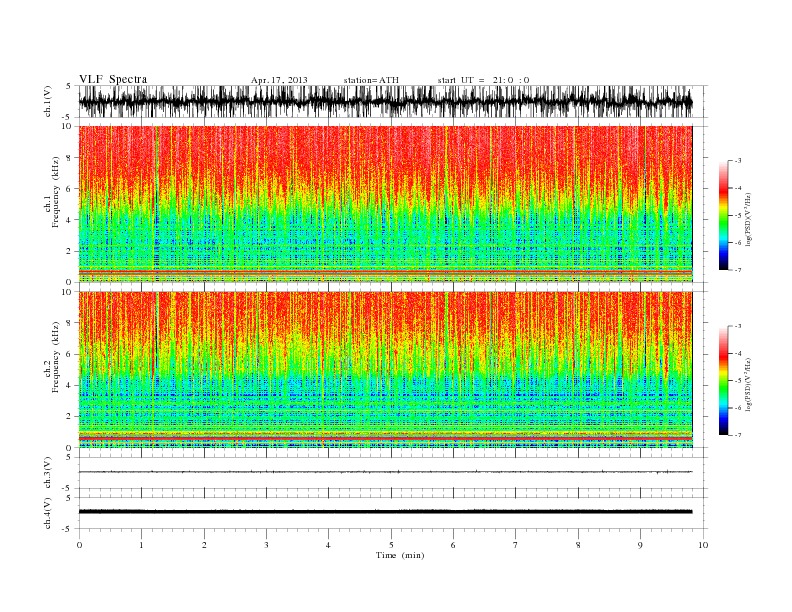Click the ch.3 voltage waveform trace
The height and width of the screenshot is (612, 792).
385,472
